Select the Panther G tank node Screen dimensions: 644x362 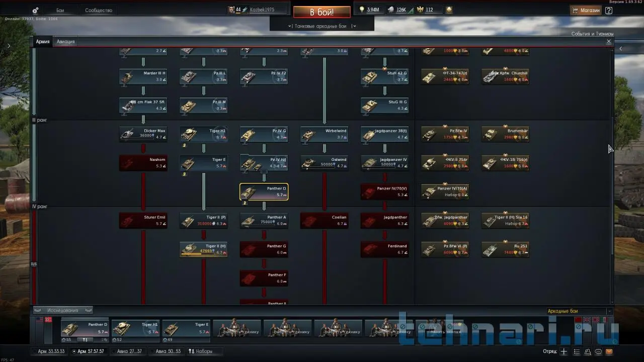(x=264, y=249)
